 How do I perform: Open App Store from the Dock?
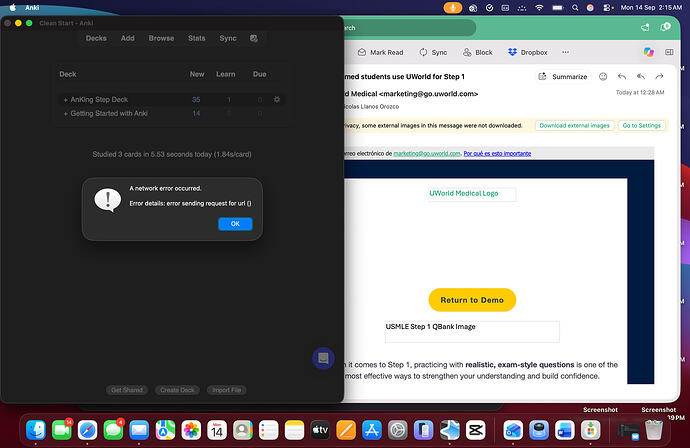tap(372, 430)
